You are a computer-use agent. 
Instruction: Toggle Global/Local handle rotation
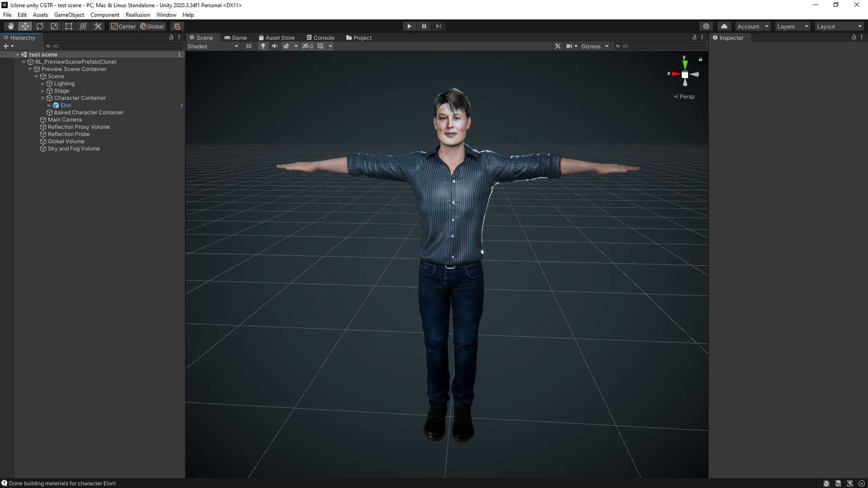(152, 26)
